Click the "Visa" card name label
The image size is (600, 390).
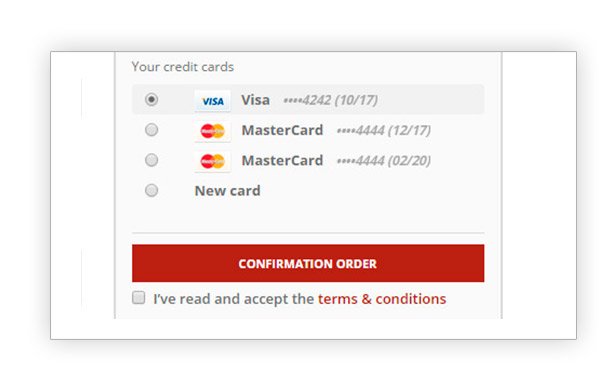255,100
